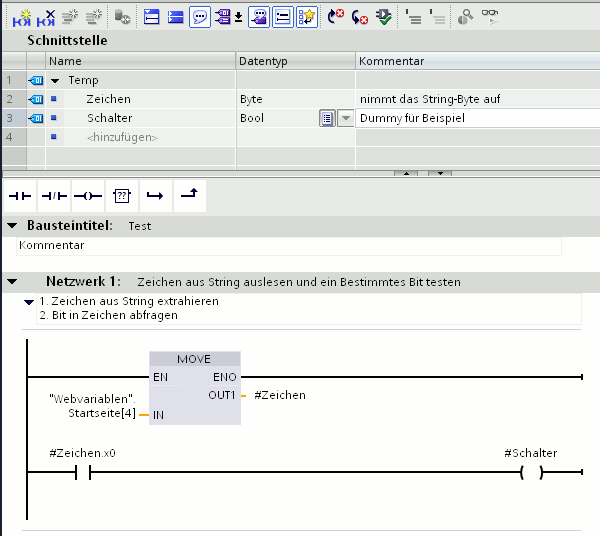Select "Webvariablen".Startseite[4] input operand
This screenshot has height=536, width=600.
click(92, 406)
